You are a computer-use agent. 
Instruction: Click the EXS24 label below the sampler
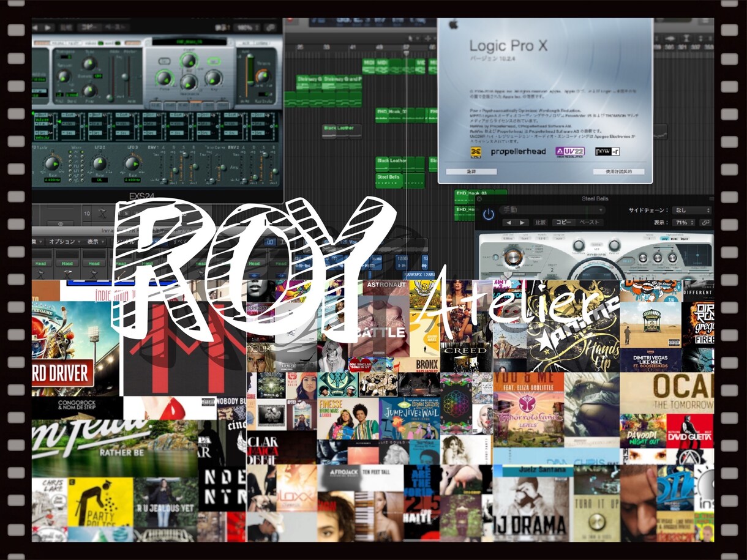(141, 197)
